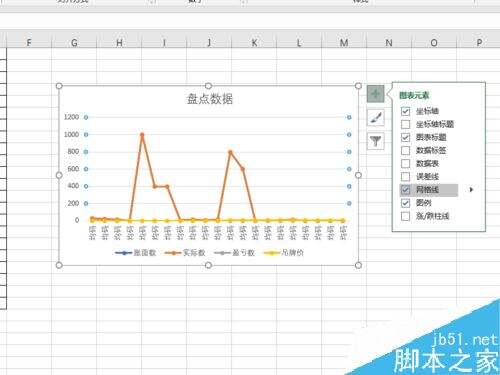Enable the 误差线 checkbox
This screenshot has width=500, height=375.
[405, 177]
